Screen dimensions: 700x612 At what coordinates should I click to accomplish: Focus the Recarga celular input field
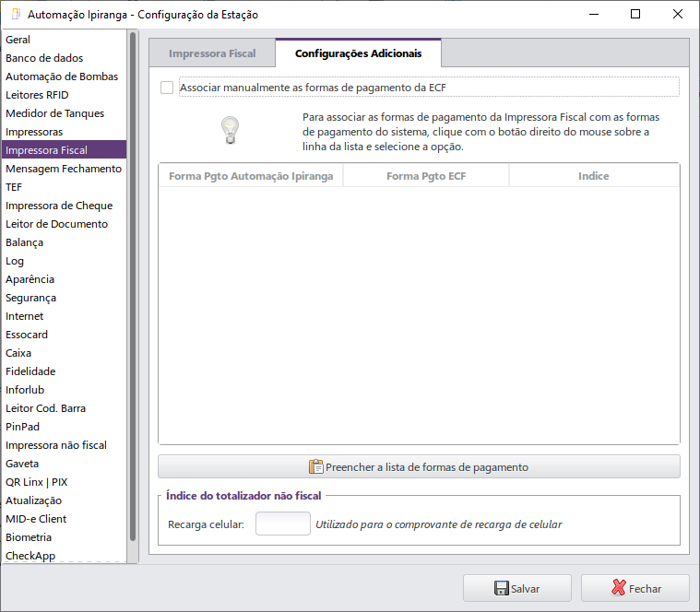(282, 524)
